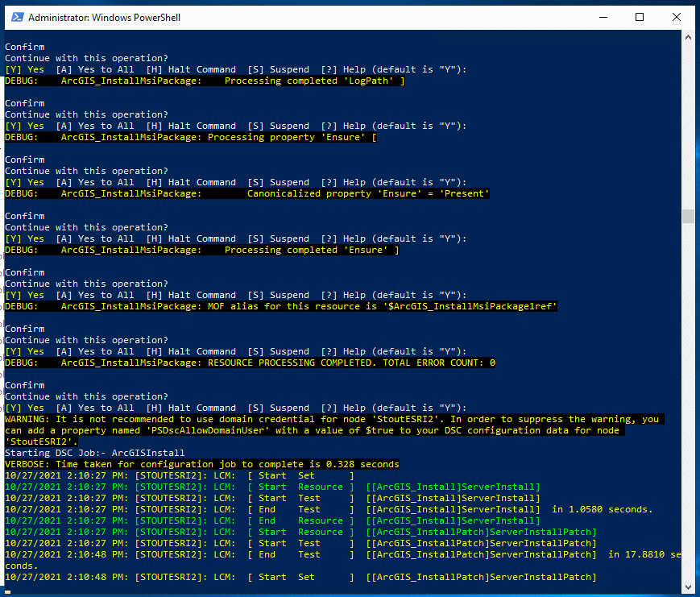Viewport: 700px width, 597px height.
Task: Click the WARNING line about domain credential
Action: [x=322, y=419]
